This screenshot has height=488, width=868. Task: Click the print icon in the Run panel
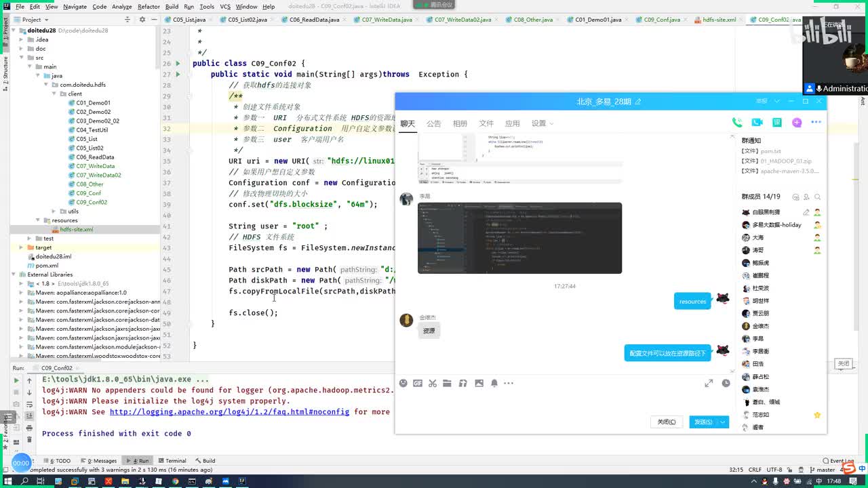click(x=29, y=428)
